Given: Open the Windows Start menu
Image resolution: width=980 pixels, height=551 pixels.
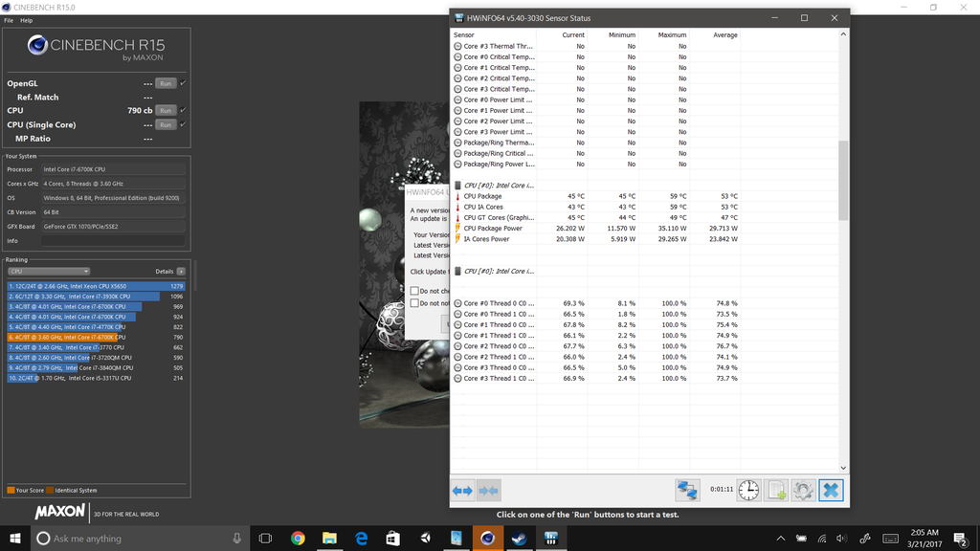Looking at the screenshot, I should coord(15,538).
